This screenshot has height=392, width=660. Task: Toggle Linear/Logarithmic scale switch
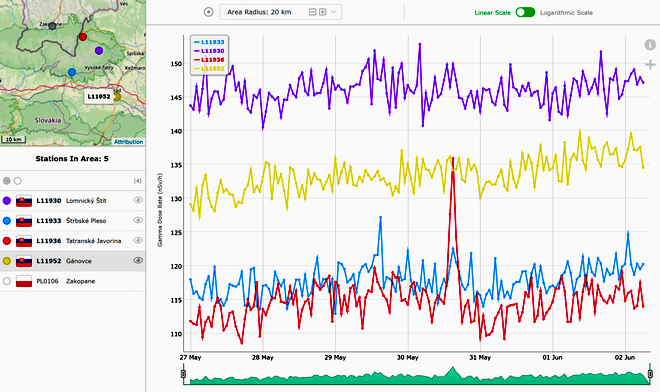[x=525, y=12]
